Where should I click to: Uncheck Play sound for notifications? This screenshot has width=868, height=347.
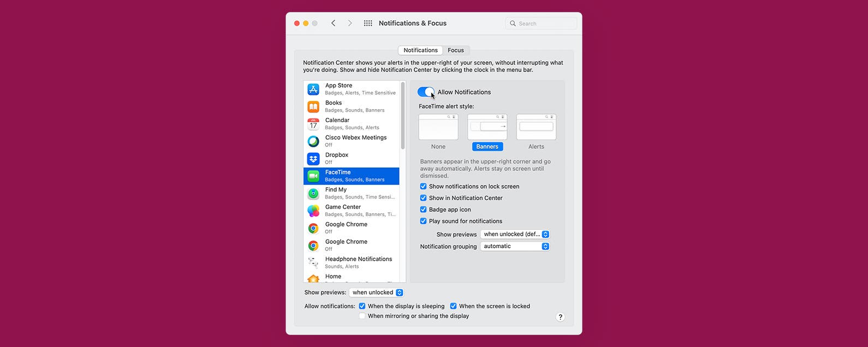tap(423, 220)
